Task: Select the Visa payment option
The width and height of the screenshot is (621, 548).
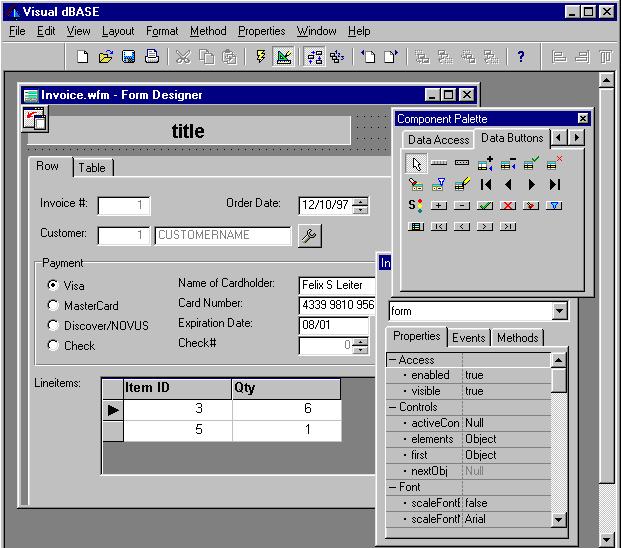Action: click(x=53, y=285)
